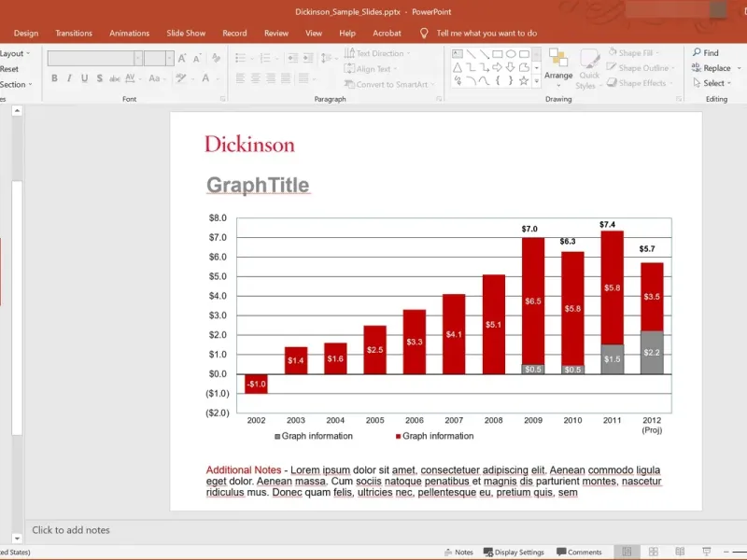Toggle Strikethrough formatting
The height and width of the screenshot is (560, 747).
pyautogui.click(x=114, y=78)
